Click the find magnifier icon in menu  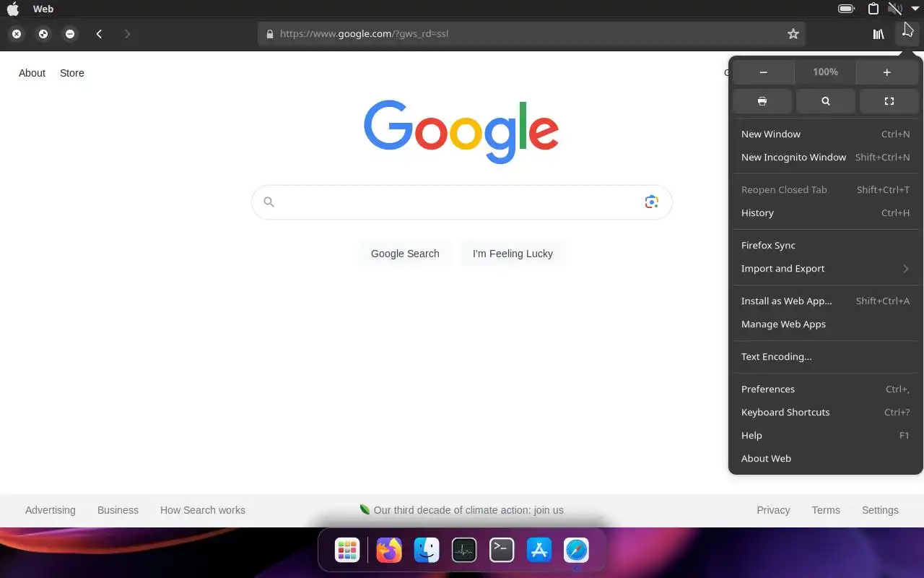[826, 101]
